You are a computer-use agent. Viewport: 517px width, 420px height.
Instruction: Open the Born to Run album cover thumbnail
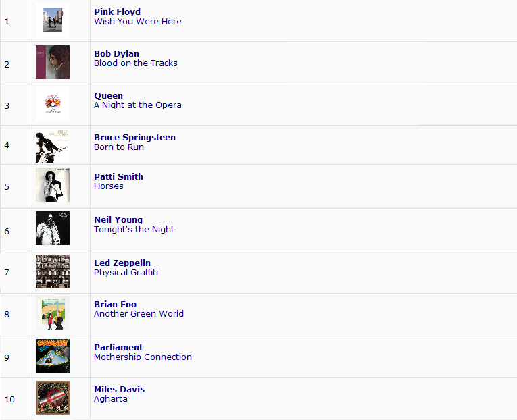(x=53, y=146)
